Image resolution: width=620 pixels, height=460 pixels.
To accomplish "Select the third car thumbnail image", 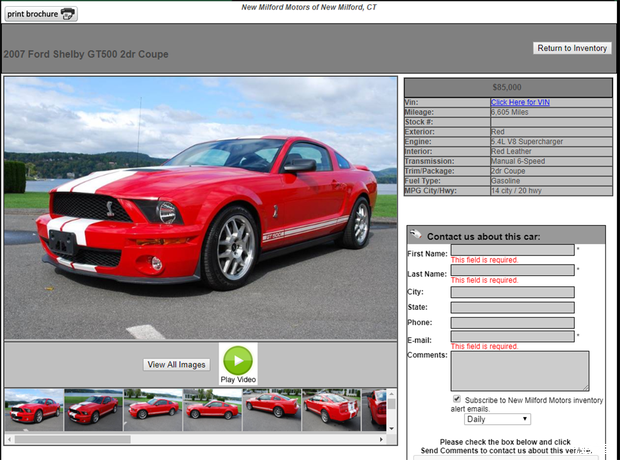I will (x=153, y=410).
